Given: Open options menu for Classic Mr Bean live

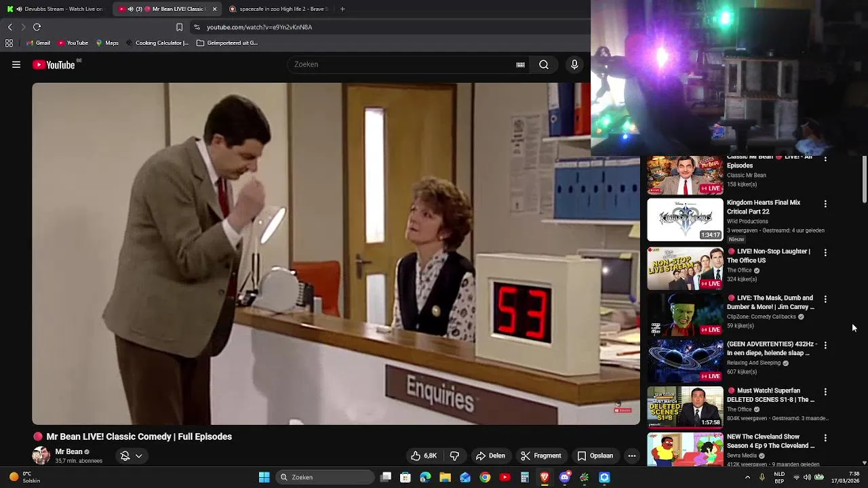Looking at the screenshot, I should pos(825,159).
